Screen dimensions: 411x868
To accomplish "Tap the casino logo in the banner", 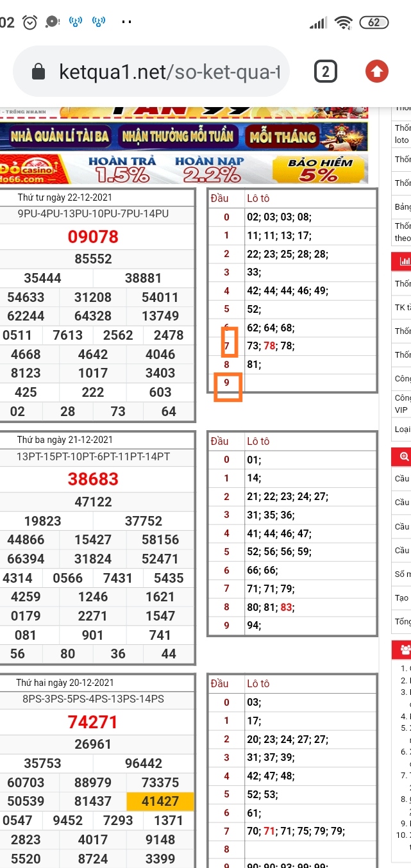I will pos(31,170).
